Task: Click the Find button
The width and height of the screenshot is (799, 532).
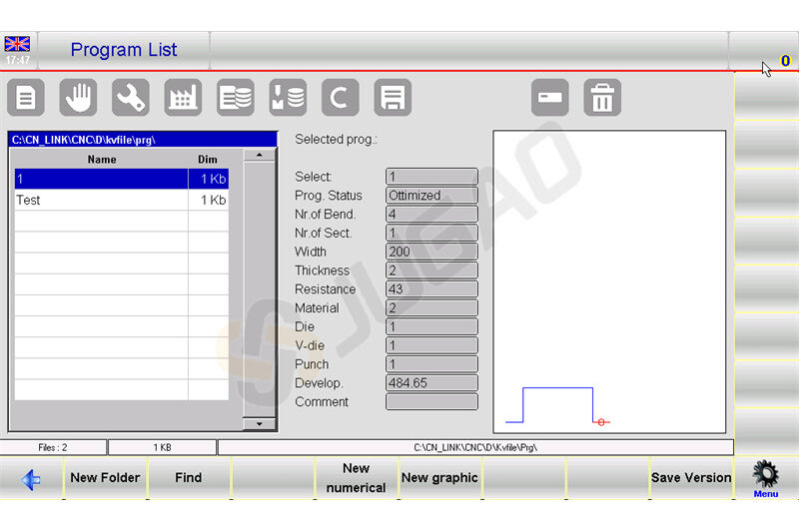Action: pyautogui.click(x=189, y=478)
